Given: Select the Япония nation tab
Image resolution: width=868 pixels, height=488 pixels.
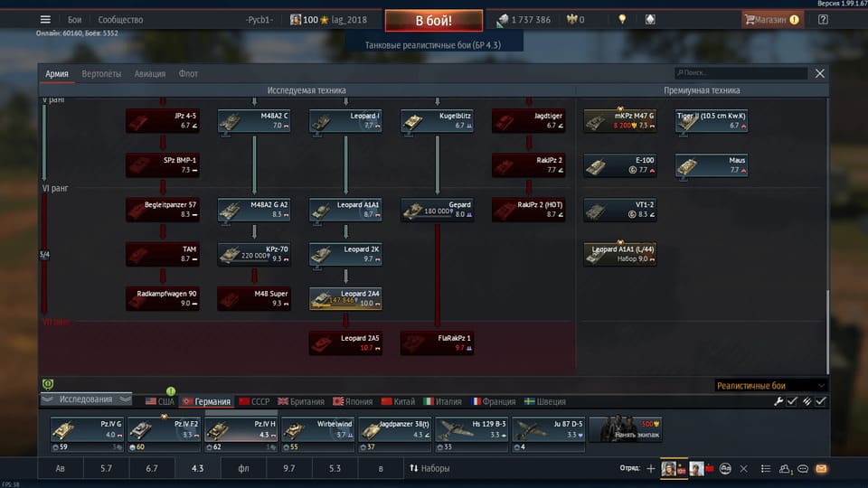Looking at the screenshot, I should point(353,401).
